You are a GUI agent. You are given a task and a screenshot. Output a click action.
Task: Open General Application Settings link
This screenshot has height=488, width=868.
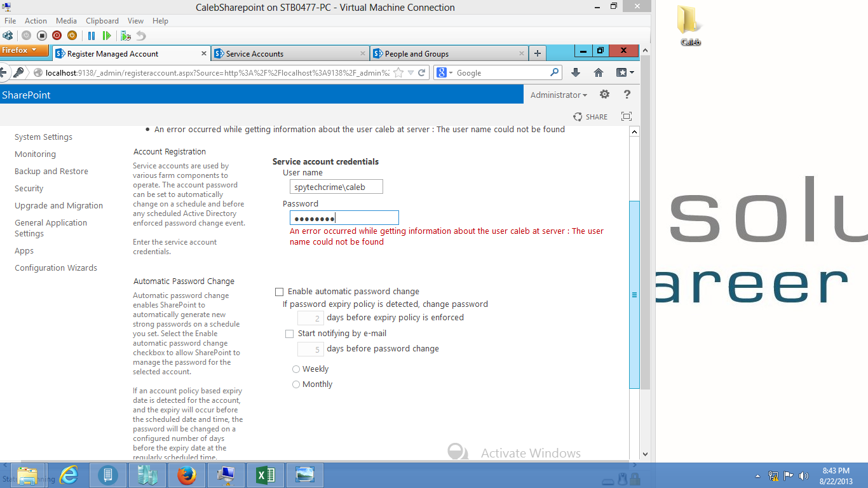51,228
